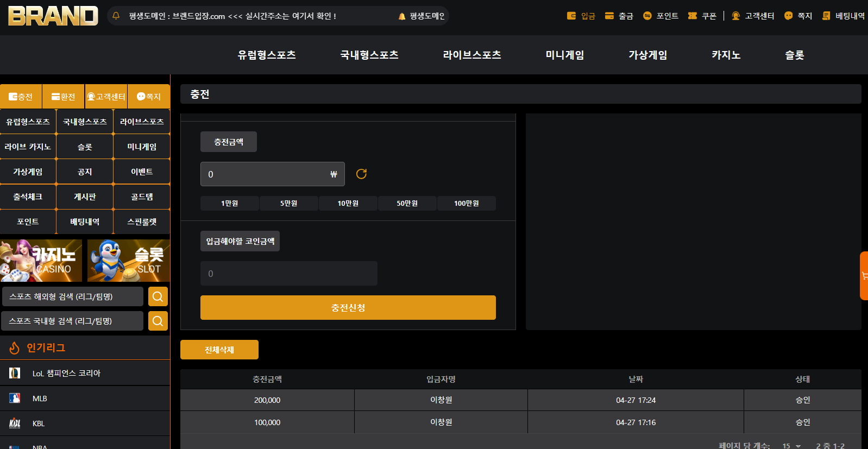Click the search icon for 국내형 sports

pos(158,321)
